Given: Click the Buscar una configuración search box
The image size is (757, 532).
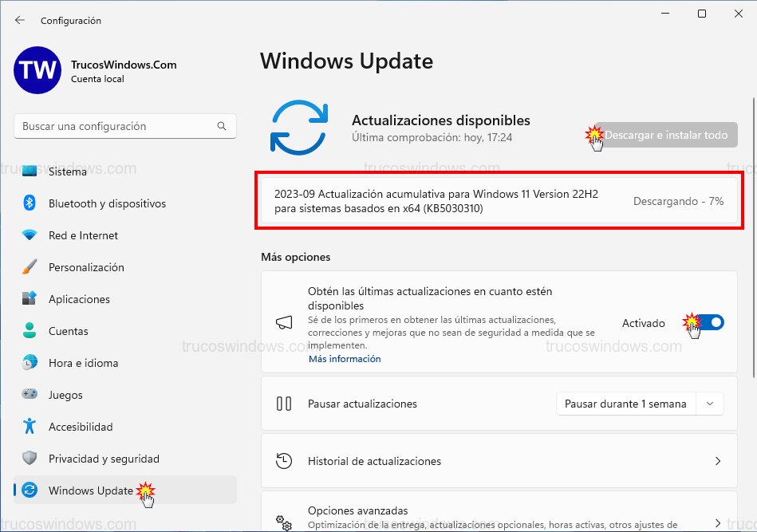Looking at the screenshot, I should [124, 126].
